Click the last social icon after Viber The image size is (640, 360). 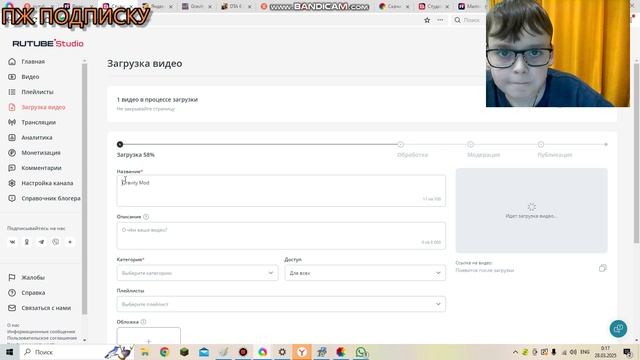pyautogui.click(x=70, y=242)
